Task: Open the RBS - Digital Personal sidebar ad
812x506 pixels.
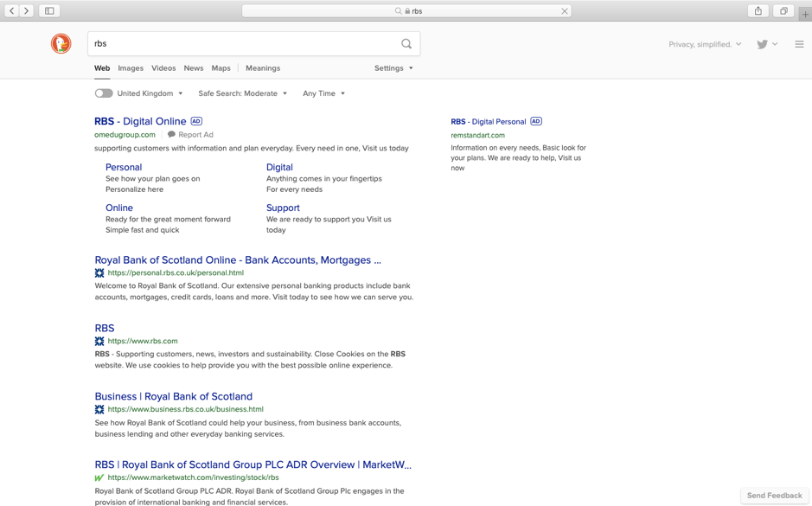Action: coord(489,122)
